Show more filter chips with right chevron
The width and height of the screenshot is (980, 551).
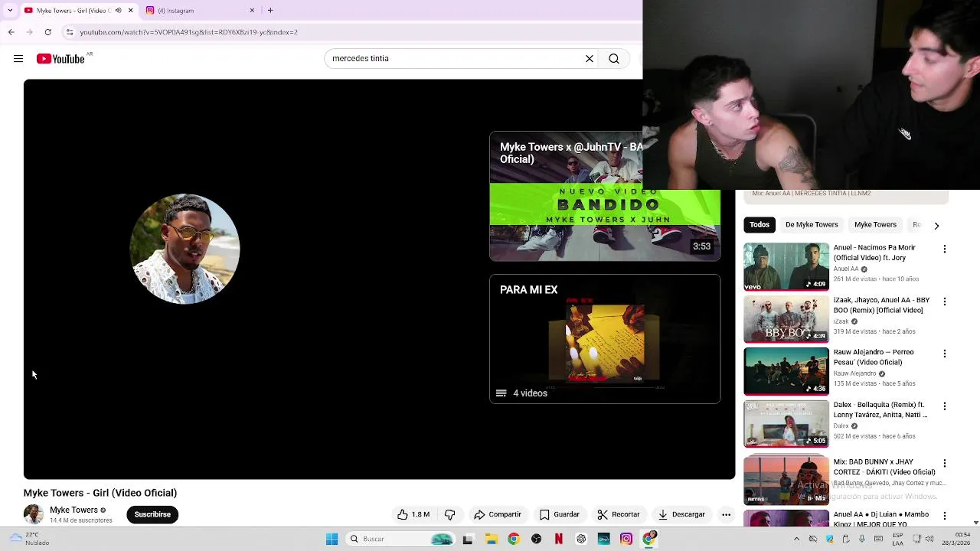tap(936, 225)
